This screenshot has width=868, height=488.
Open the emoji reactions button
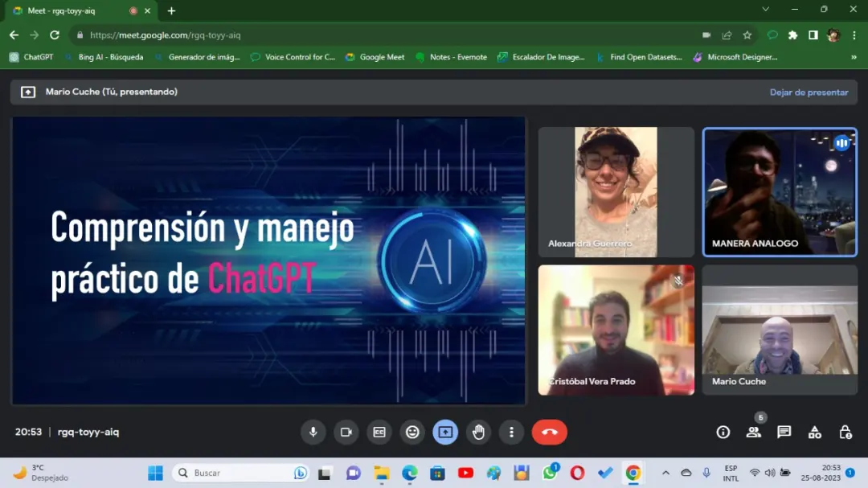(x=412, y=432)
